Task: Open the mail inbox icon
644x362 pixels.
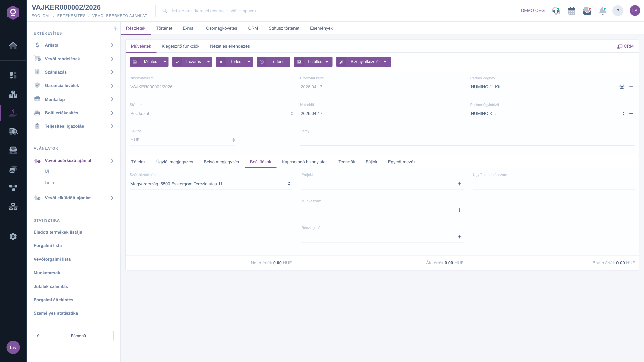Action: tap(587, 11)
